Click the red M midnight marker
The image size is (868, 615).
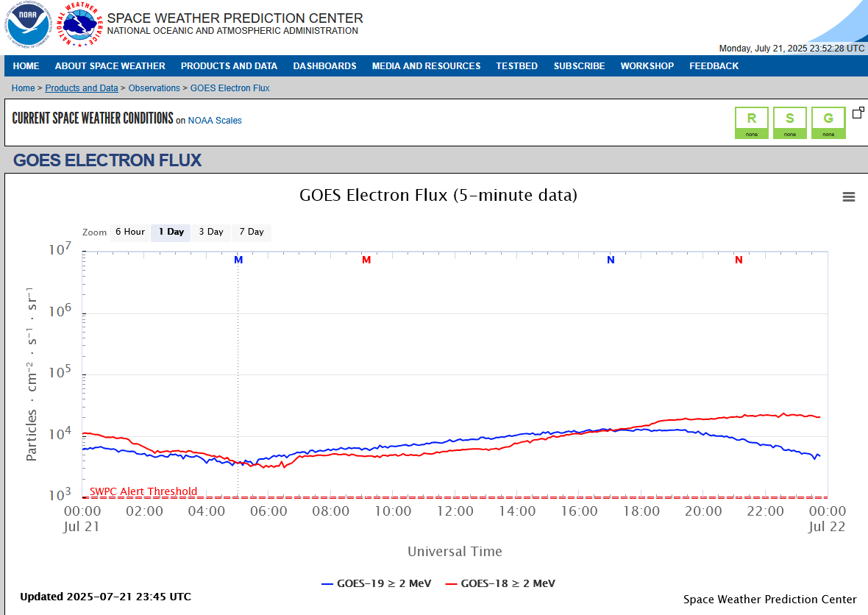[366, 260]
